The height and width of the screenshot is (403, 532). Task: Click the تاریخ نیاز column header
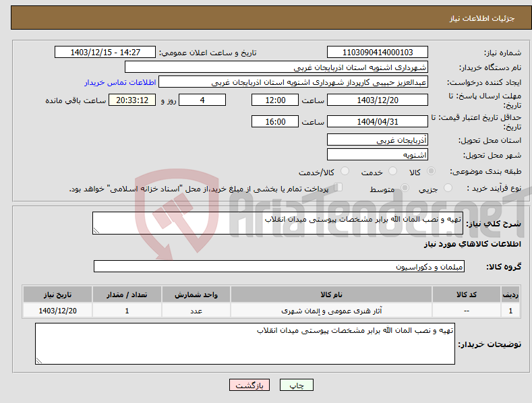(x=58, y=294)
